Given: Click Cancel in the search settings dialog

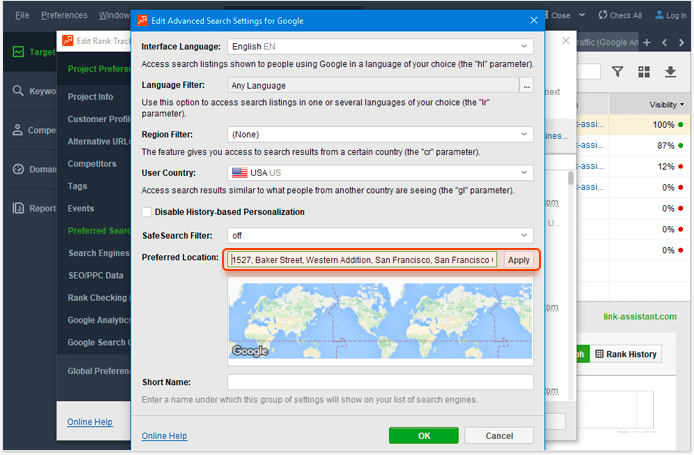Looking at the screenshot, I should [x=499, y=436].
